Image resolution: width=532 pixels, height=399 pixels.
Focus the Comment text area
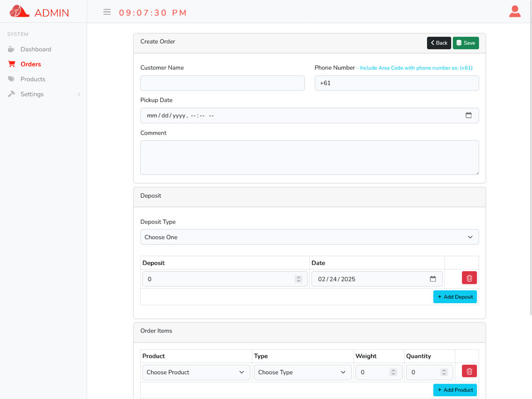click(x=309, y=157)
